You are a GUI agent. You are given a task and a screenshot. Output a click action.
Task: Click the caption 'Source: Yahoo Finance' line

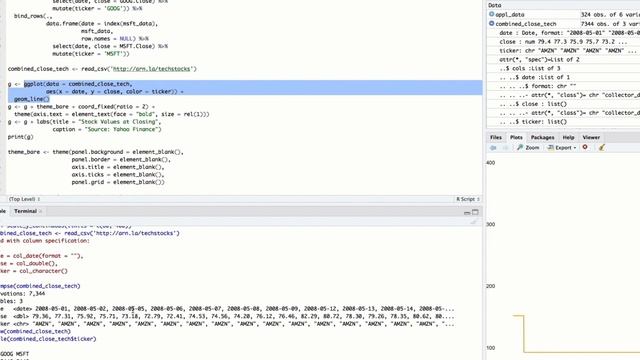107,129
